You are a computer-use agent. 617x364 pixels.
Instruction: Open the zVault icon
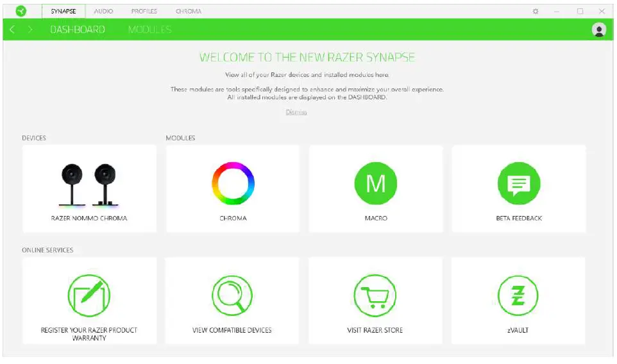pyautogui.click(x=518, y=295)
